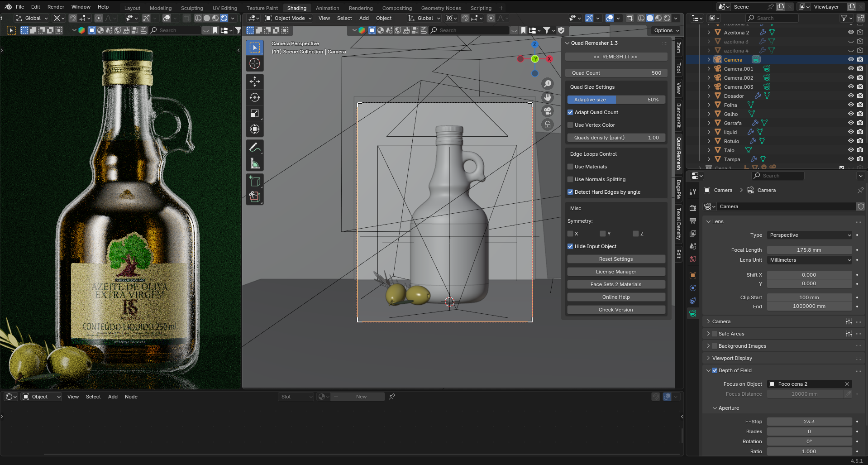This screenshot has width=868, height=465.
Task: Hide the Garrafa object in viewport
Action: click(x=850, y=123)
